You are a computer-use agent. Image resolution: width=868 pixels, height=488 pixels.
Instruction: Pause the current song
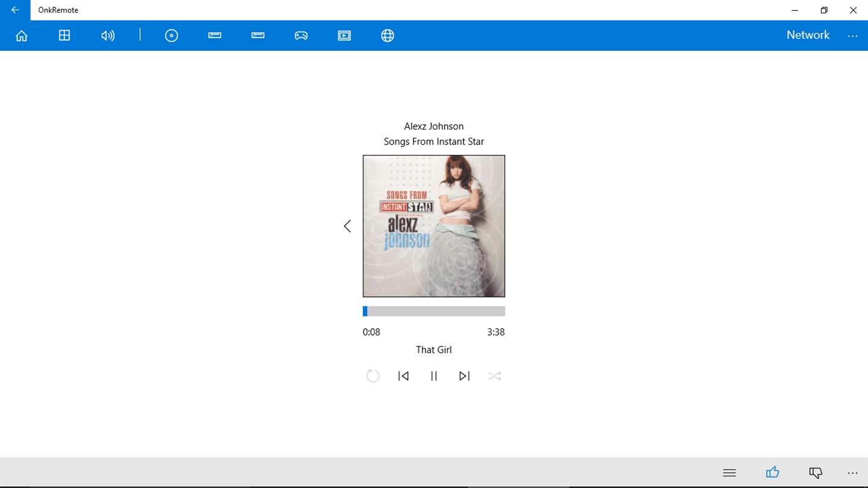[x=434, y=376]
